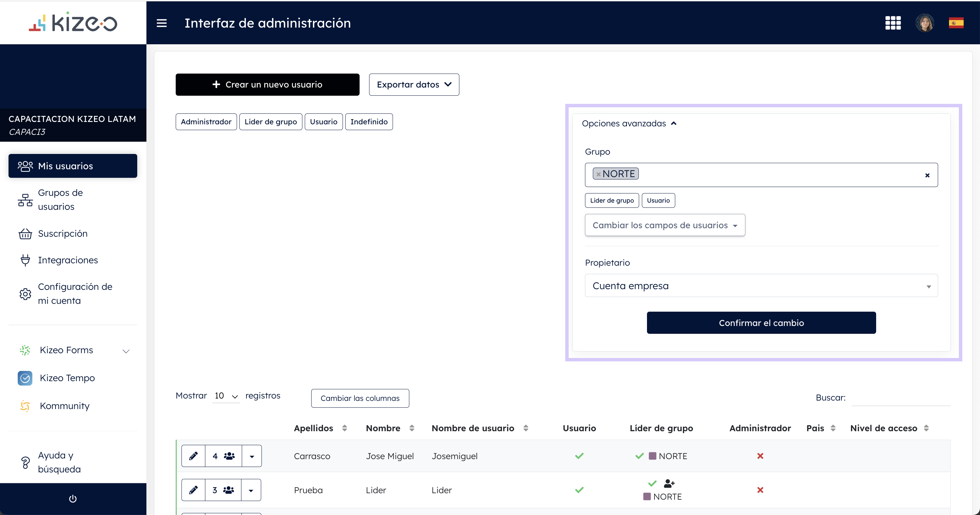Image resolution: width=980 pixels, height=515 pixels.
Task: Click Crear un nuevo usuario button
Action: point(266,84)
